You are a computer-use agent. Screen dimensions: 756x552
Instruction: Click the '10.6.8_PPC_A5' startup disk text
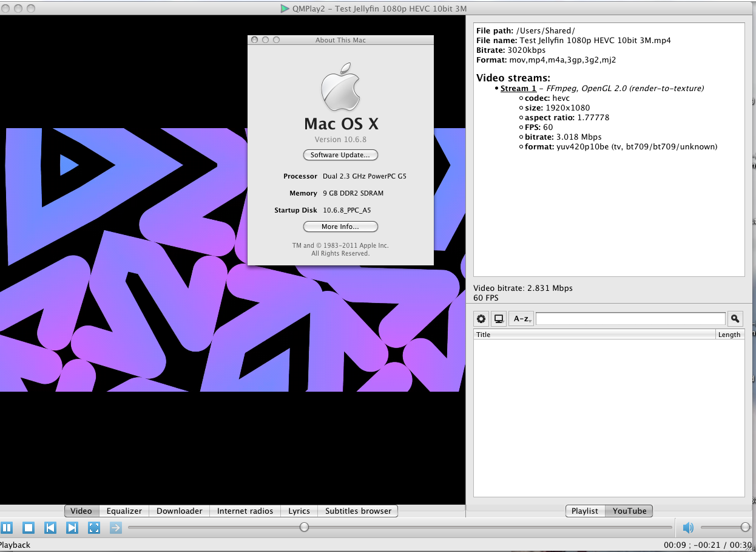coord(347,210)
